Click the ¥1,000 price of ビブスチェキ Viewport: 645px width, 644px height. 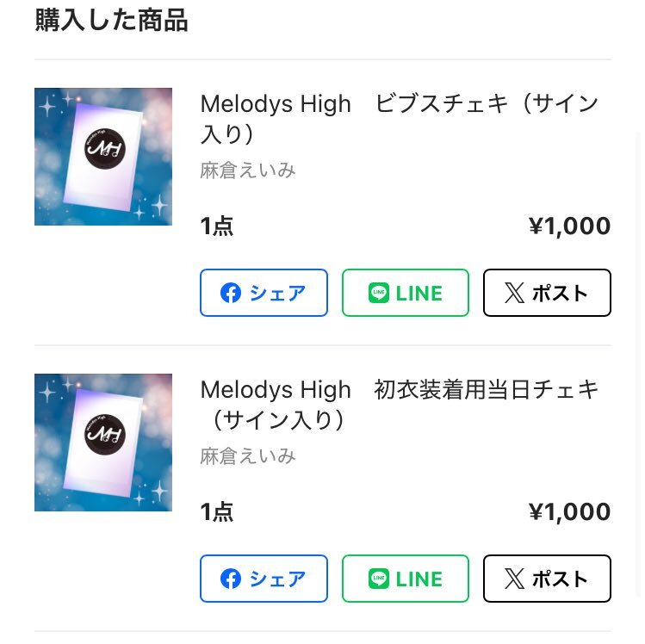(x=569, y=226)
